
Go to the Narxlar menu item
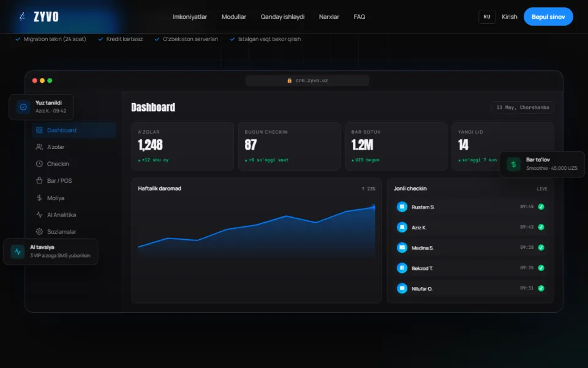tap(329, 17)
